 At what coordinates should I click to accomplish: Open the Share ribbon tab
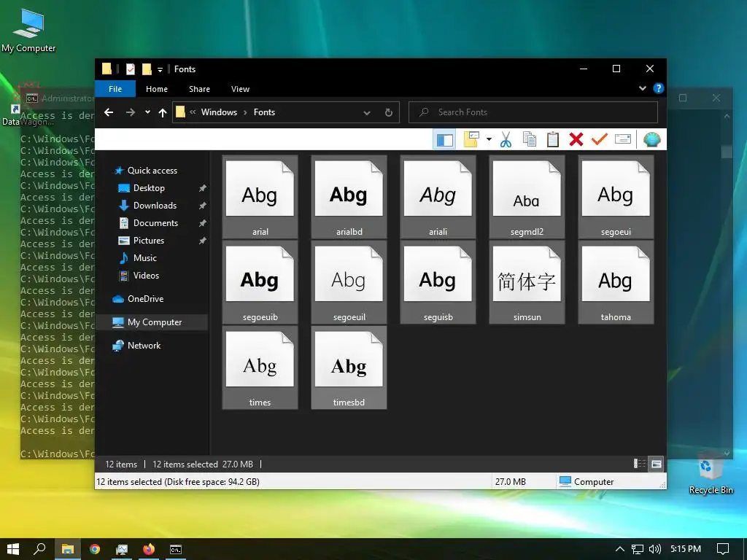pyautogui.click(x=199, y=89)
